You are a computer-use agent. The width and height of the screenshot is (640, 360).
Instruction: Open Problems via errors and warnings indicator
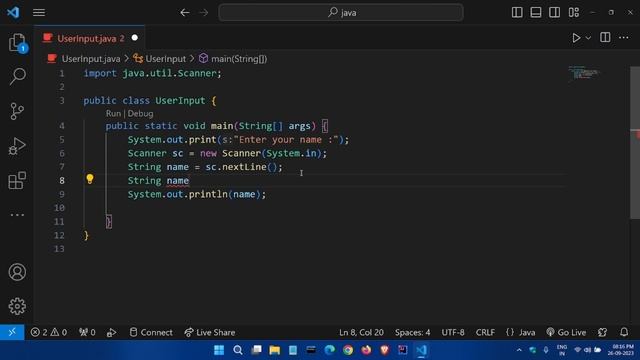[49, 332]
